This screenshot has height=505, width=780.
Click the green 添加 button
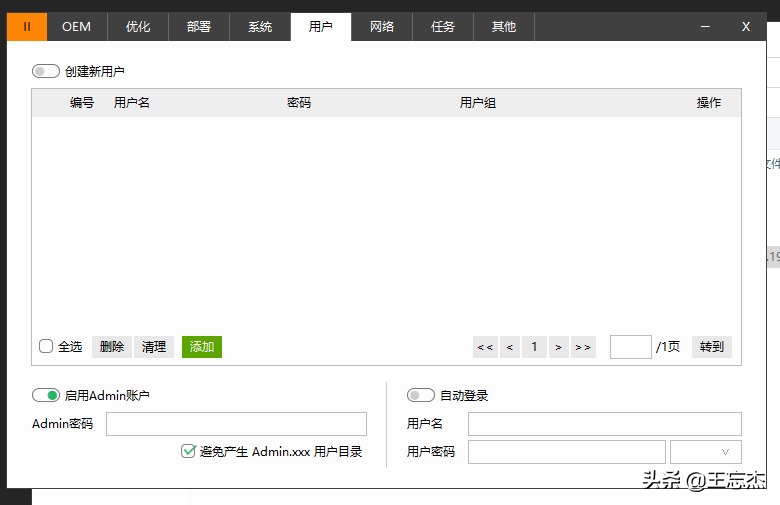tap(202, 347)
